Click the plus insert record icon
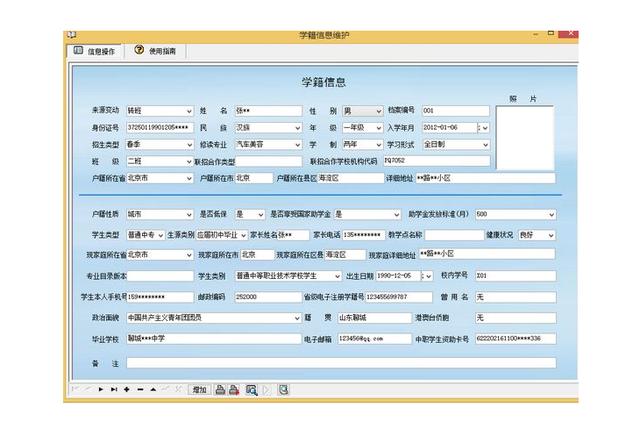Image resolution: width=640 pixels, height=422 pixels. 127,389
